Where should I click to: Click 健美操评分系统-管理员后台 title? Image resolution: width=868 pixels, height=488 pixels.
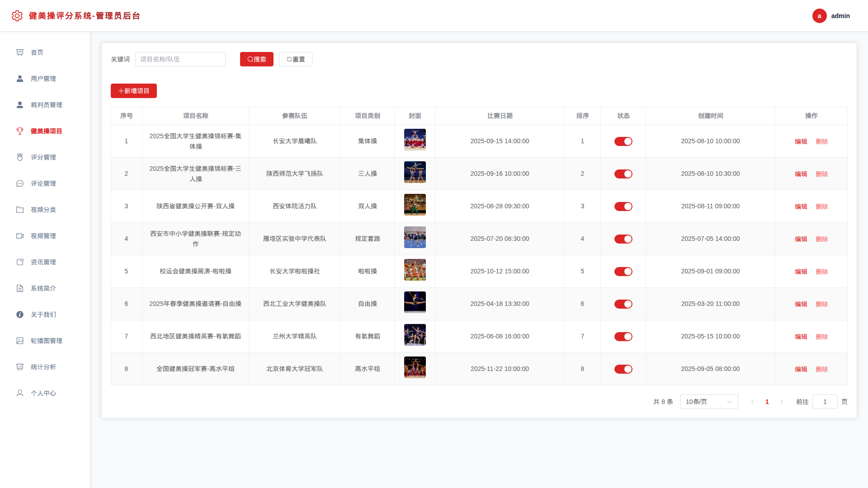(85, 16)
